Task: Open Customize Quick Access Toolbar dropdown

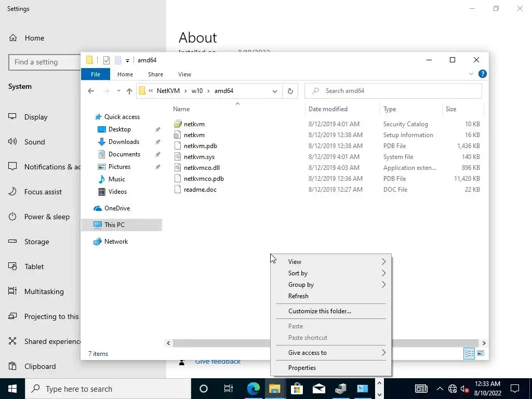Action: coord(127,61)
